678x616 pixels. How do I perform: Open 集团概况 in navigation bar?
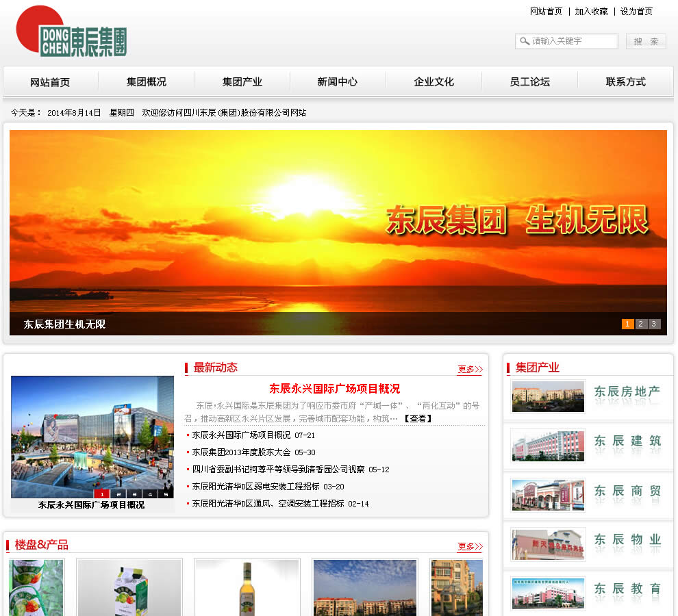146,82
